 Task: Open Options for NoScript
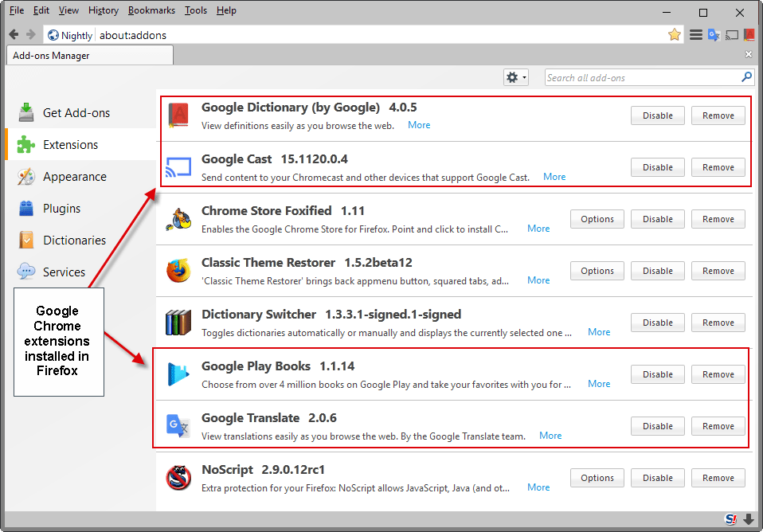pos(597,478)
